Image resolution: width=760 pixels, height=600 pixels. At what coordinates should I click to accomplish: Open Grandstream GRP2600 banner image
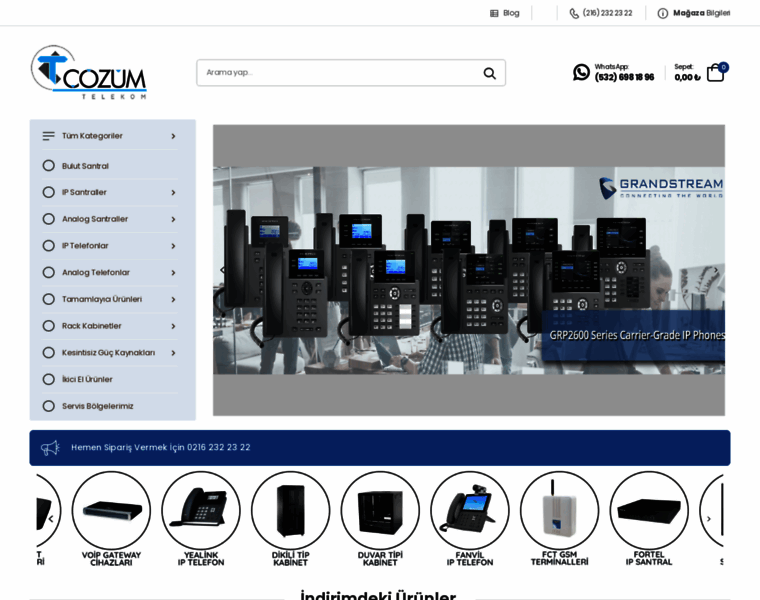(x=469, y=270)
